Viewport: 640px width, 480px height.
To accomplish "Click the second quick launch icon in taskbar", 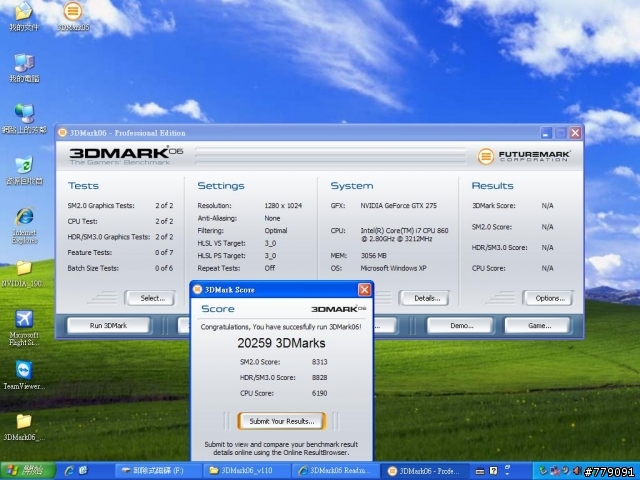I will [83, 471].
